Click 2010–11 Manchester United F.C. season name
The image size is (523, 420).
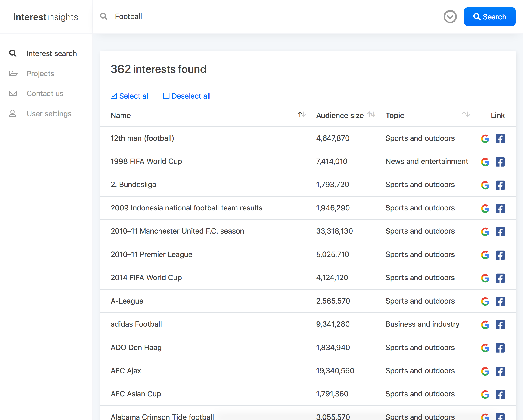[177, 231]
